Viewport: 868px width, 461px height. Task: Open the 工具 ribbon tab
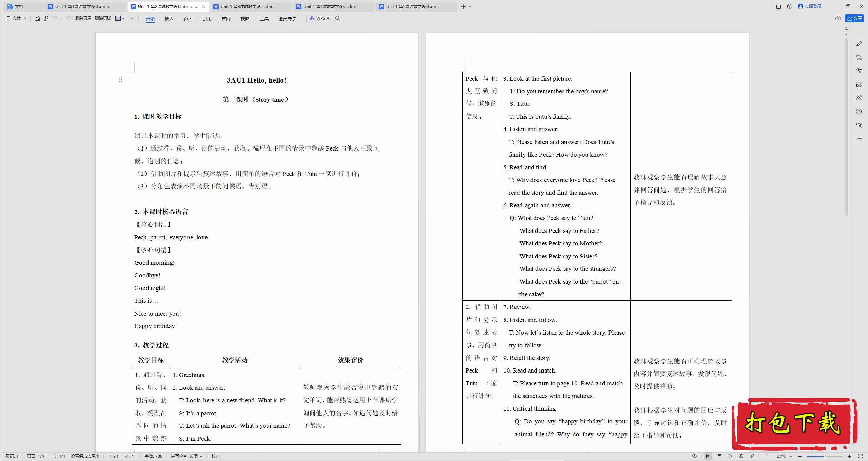coord(264,19)
